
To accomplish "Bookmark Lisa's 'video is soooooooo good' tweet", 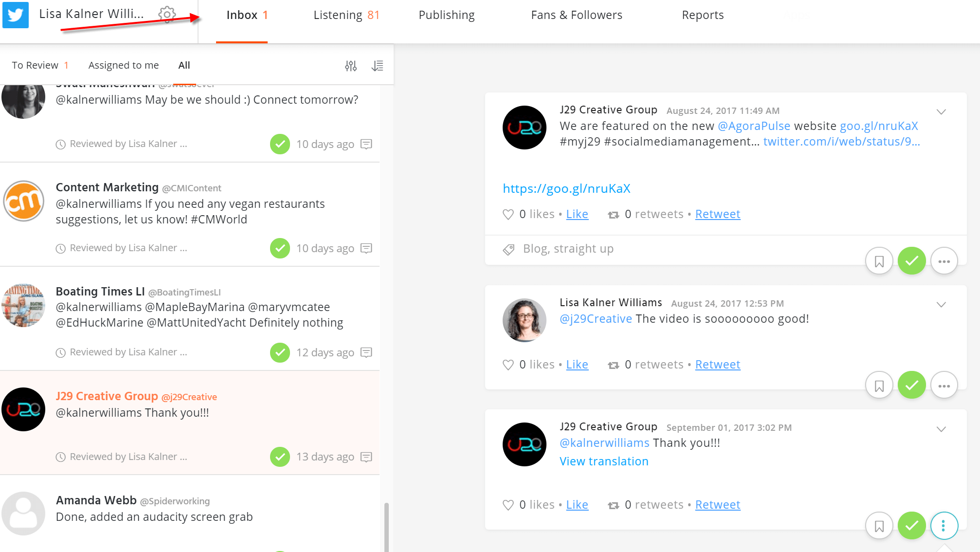I will [x=879, y=386].
